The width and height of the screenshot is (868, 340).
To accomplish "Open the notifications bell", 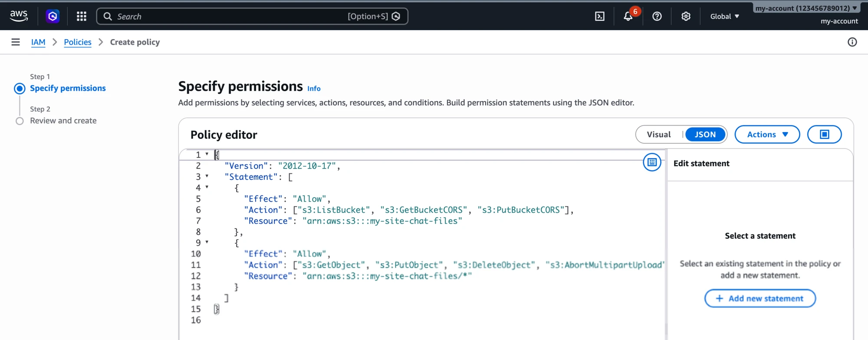I will coord(628,17).
